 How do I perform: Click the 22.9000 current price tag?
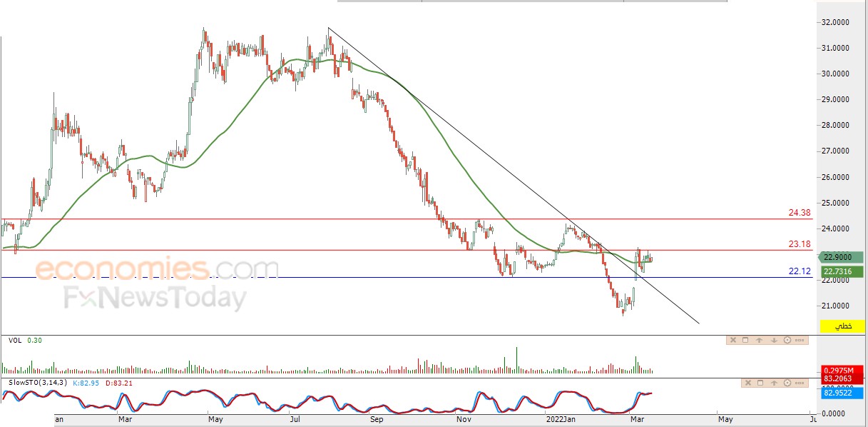pos(842,258)
